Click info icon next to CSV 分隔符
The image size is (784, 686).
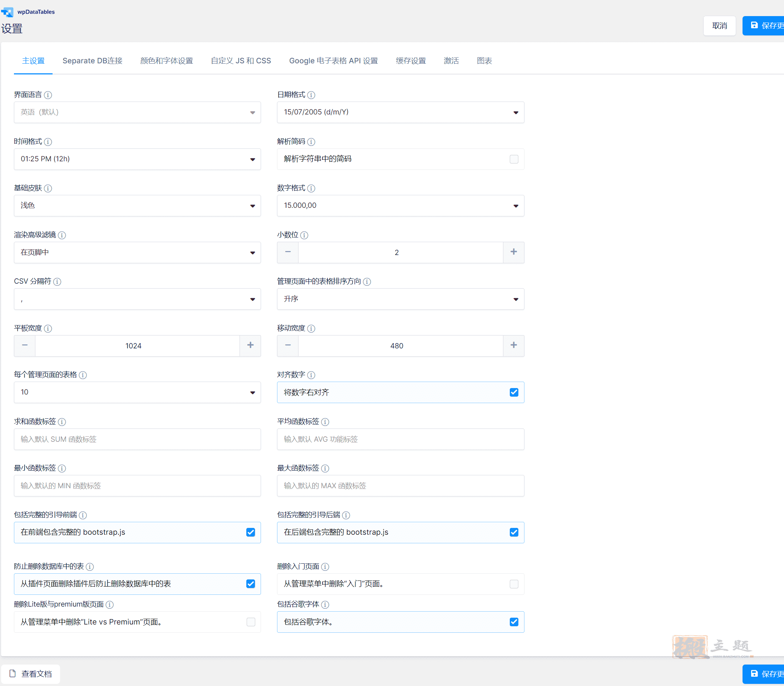pyautogui.click(x=57, y=282)
